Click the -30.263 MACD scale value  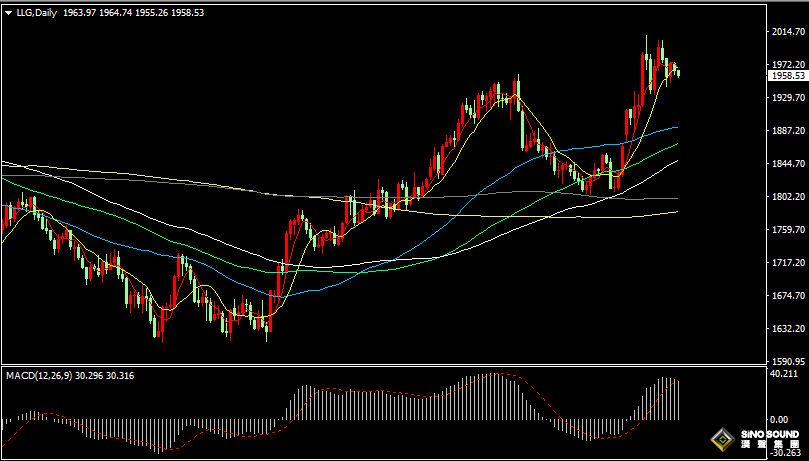point(784,454)
